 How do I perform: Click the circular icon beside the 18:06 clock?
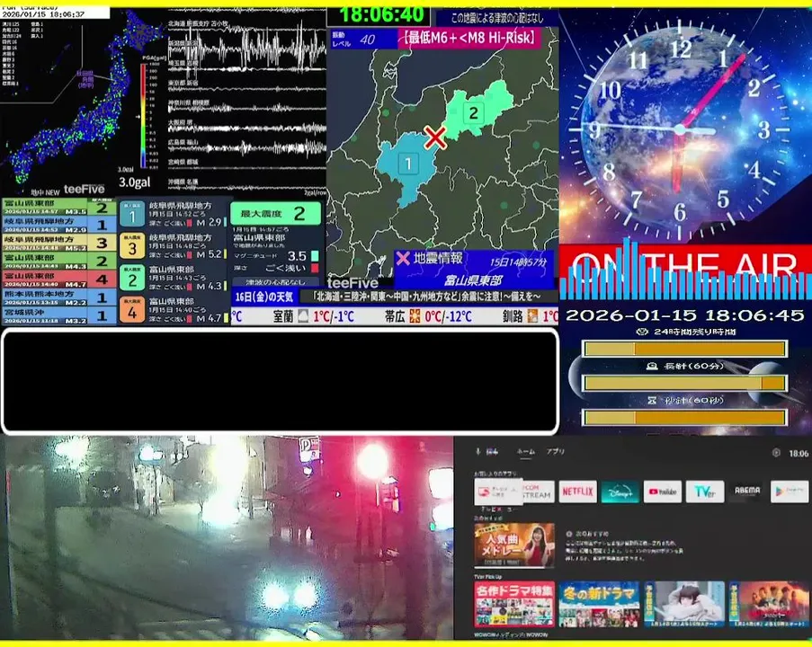tap(776, 452)
